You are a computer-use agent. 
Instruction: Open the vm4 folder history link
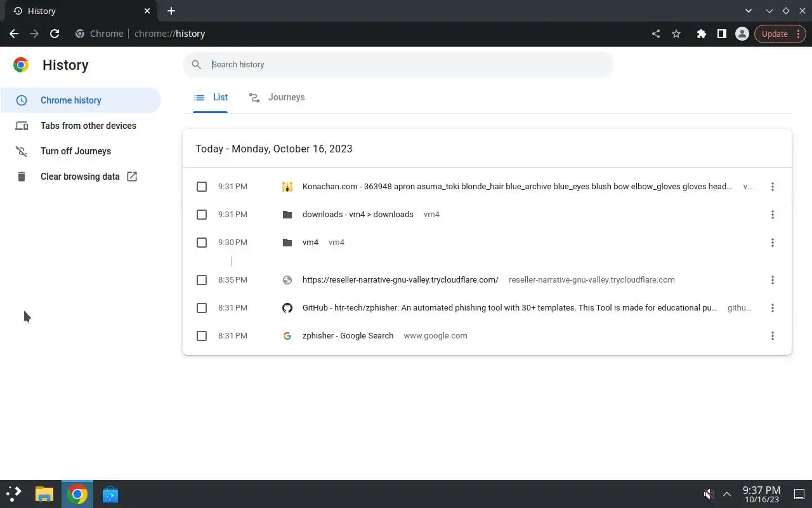310,243
